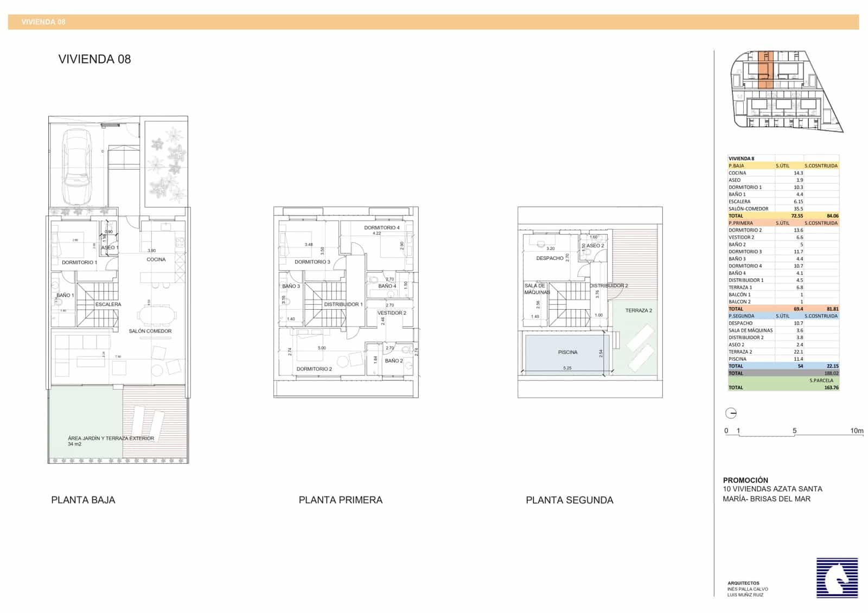Click the DORMITORIO 2 plan label

click(x=314, y=369)
